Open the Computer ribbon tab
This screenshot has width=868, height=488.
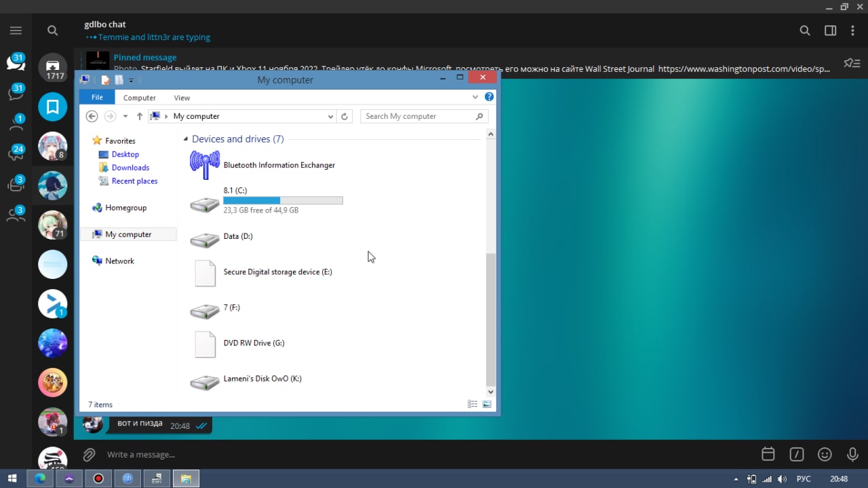click(x=139, y=98)
